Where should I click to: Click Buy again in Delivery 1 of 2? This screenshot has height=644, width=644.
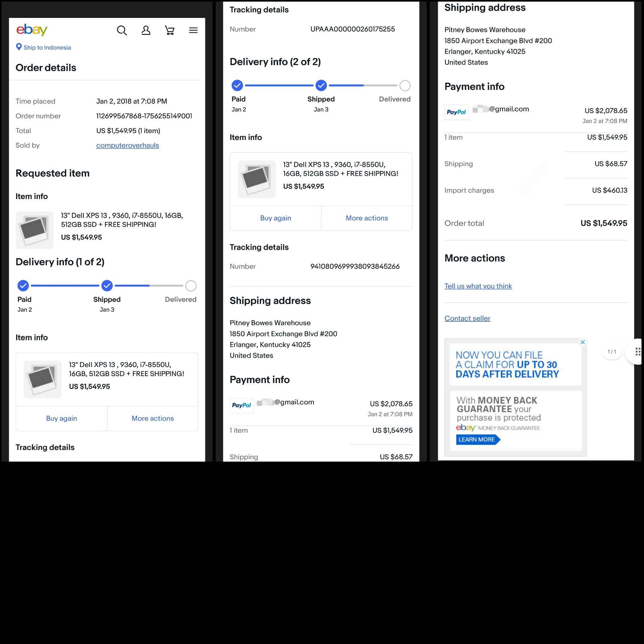pos(61,418)
